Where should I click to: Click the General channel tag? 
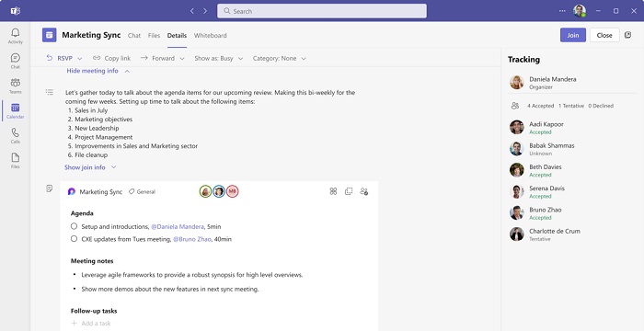[x=142, y=192]
